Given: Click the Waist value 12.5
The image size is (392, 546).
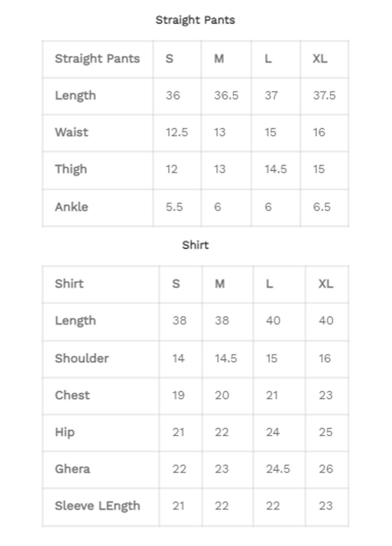Looking at the screenshot, I should pyautogui.click(x=177, y=132).
